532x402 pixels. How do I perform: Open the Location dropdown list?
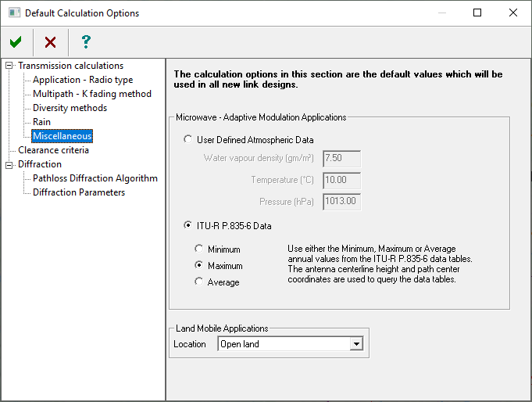356,344
